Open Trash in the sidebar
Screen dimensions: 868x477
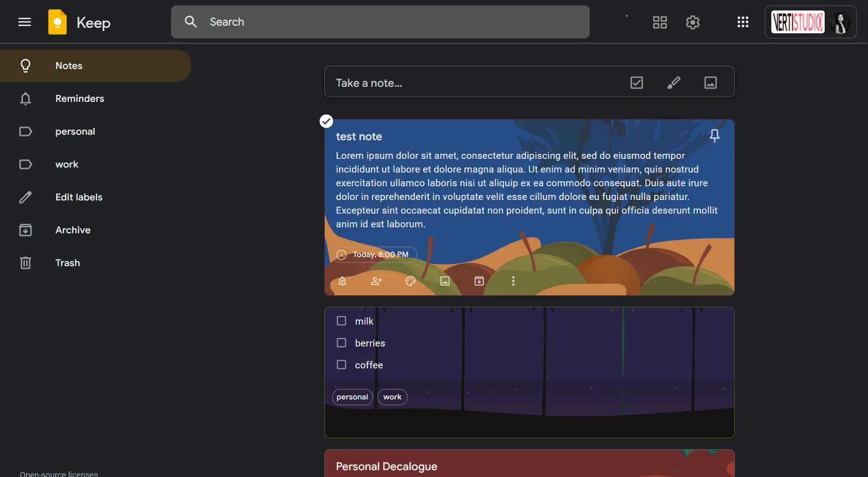coord(95,263)
